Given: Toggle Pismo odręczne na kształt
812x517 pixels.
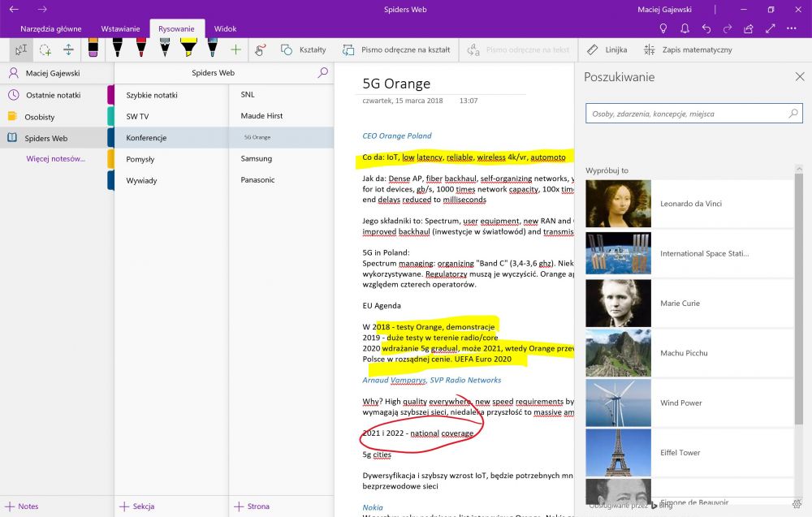Looking at the screenshot, I should (396, 50).
